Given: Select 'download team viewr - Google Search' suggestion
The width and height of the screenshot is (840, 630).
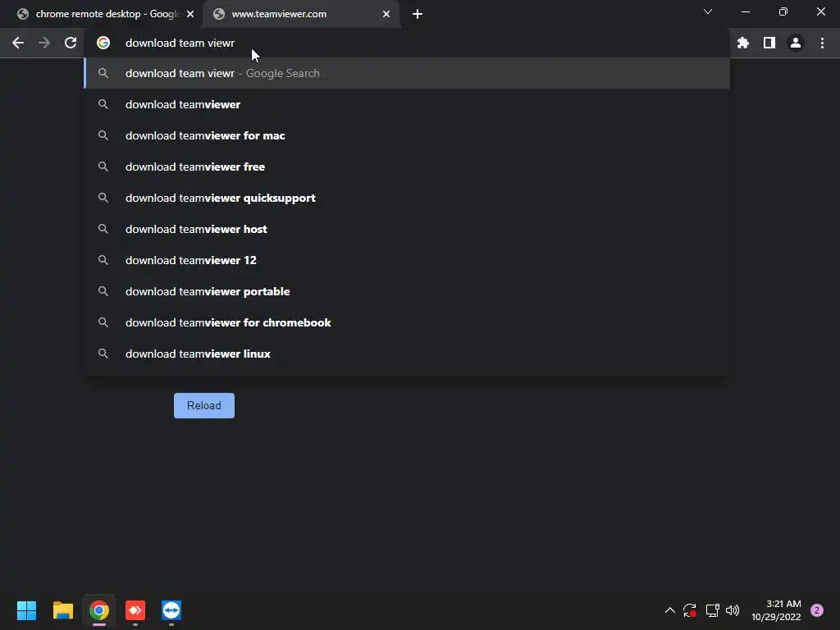Looking at the screenshot, I should (x=407, y=73).
